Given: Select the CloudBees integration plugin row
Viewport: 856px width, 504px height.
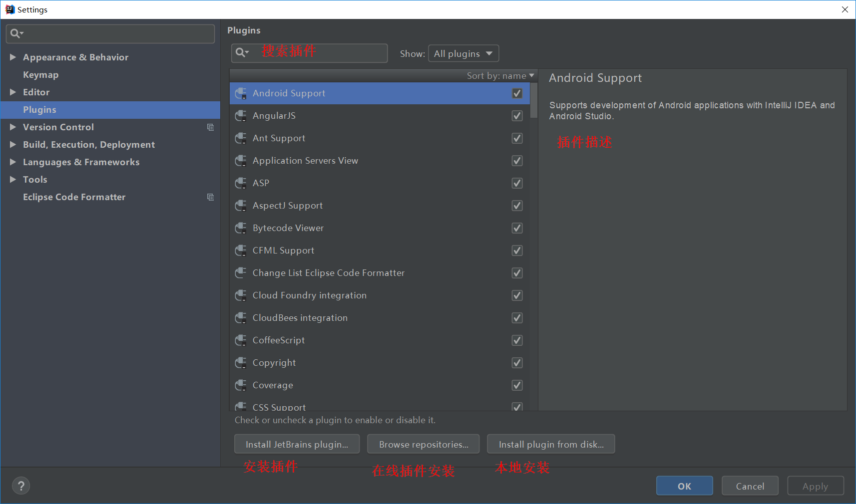Looking at the screenshot, I should [380, 318].
